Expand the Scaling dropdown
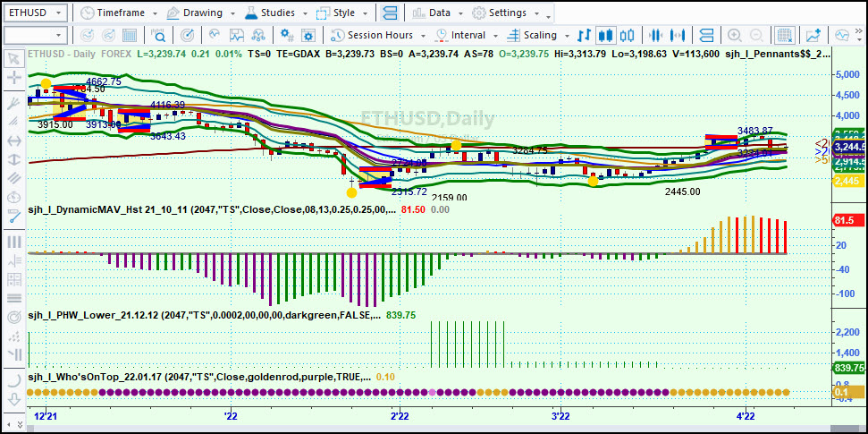Image resolution: width=868 pixels, height=434 pixels. pyautogui.click(x=567, y=36)
